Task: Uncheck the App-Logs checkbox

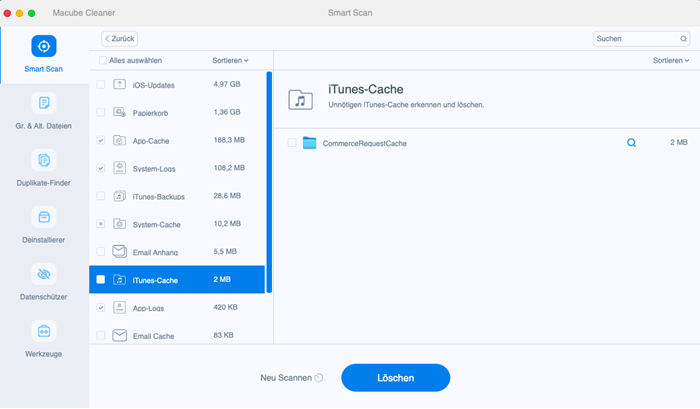Action: click(101, 307)
